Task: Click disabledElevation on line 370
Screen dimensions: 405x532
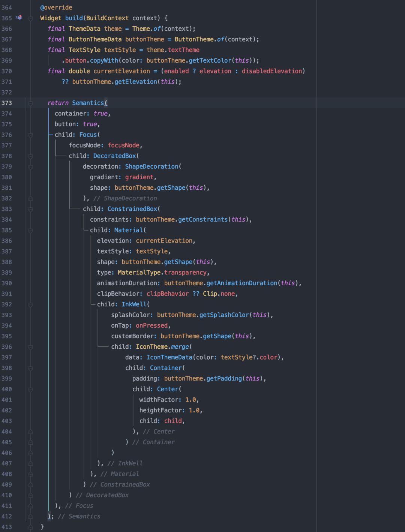Action: tap(271, 71)
